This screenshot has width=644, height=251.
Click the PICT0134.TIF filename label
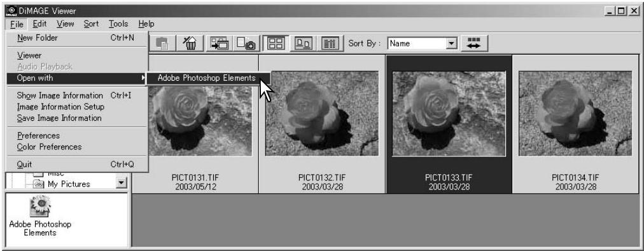(575, 177)
